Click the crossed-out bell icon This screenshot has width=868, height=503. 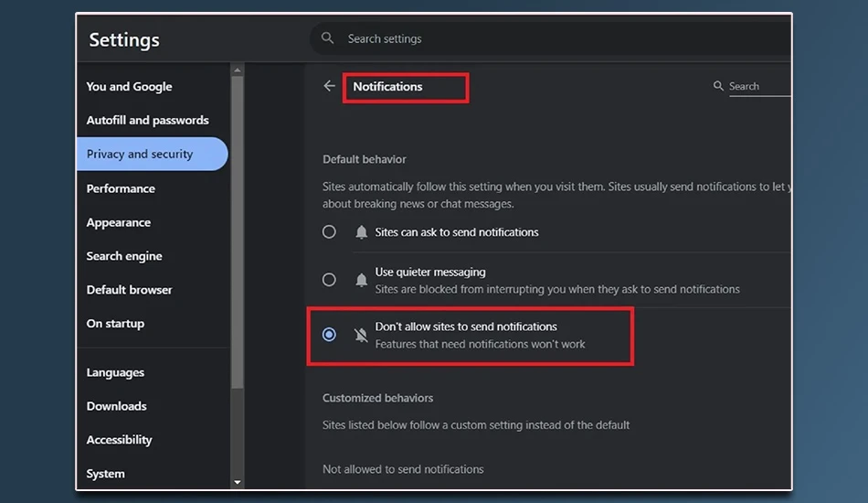(361, 335)
